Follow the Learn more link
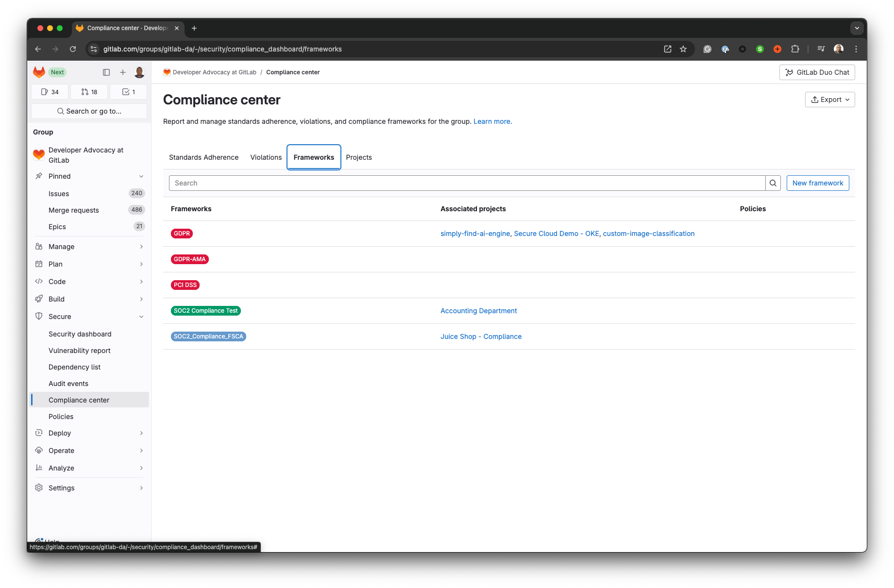This screenshot has height=588, width=894. pyautogui.click(x=492, y=121)
